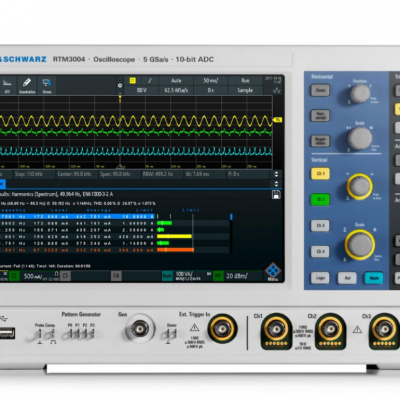Select the yellow Ch1 level marker at the grid edge
400x400 pixels.
point(278,120)
